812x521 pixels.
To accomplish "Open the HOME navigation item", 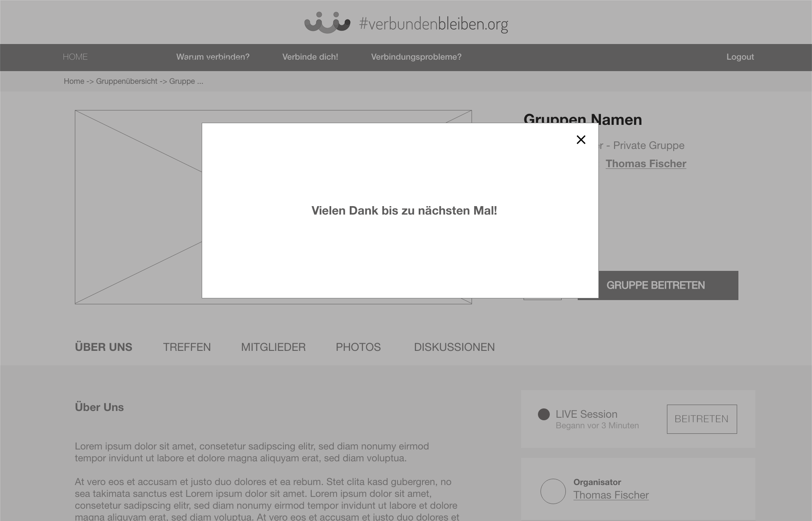I will (75, 57).
